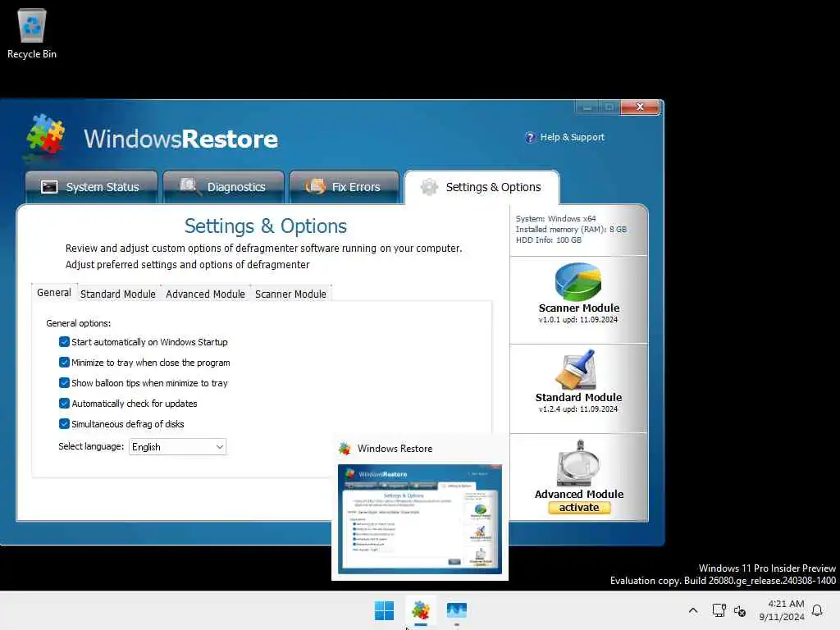Click the blue monitor taskbar app icon

[457, 610]
